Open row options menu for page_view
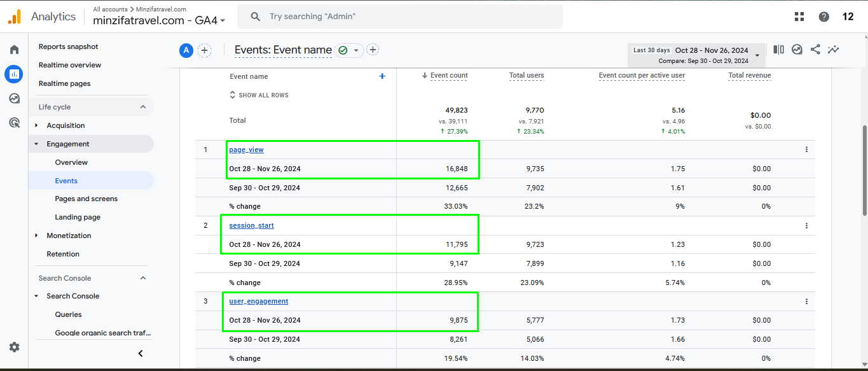 point(806,149)
